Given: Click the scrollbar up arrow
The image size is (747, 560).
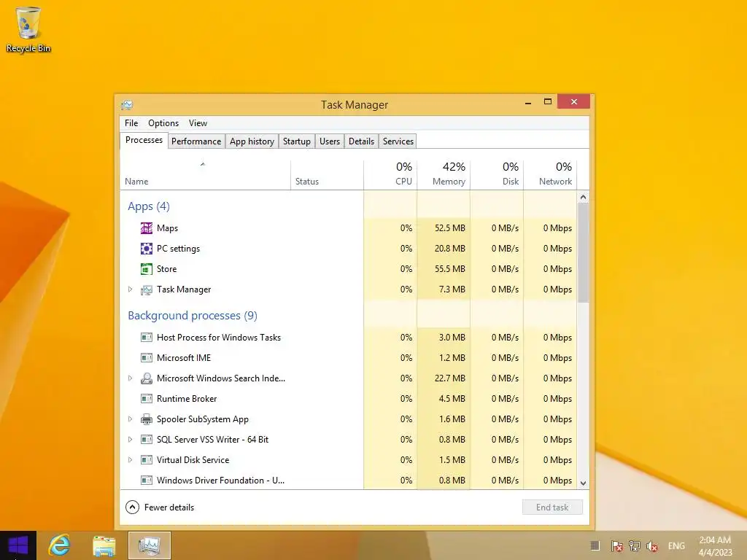Looking at the screenshot, I should [x=583, y=197].
